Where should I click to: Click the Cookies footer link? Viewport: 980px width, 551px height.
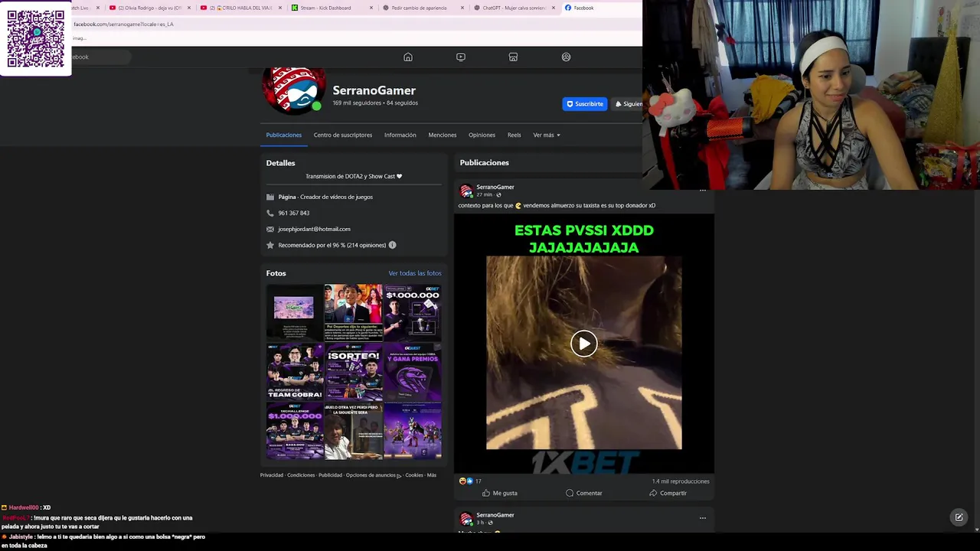(414, 475)
